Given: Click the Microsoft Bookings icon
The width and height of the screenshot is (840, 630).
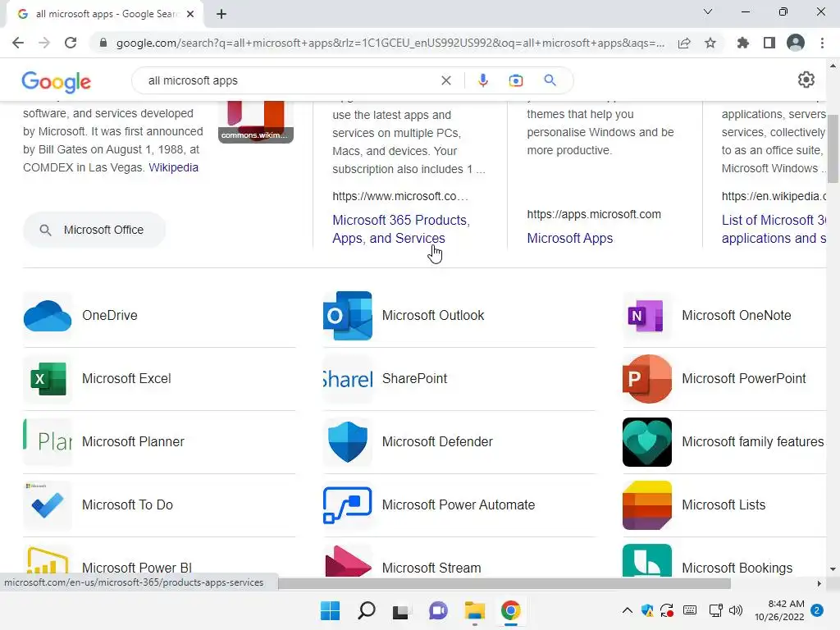Looking at the screenshot, I should coord(647,561).
